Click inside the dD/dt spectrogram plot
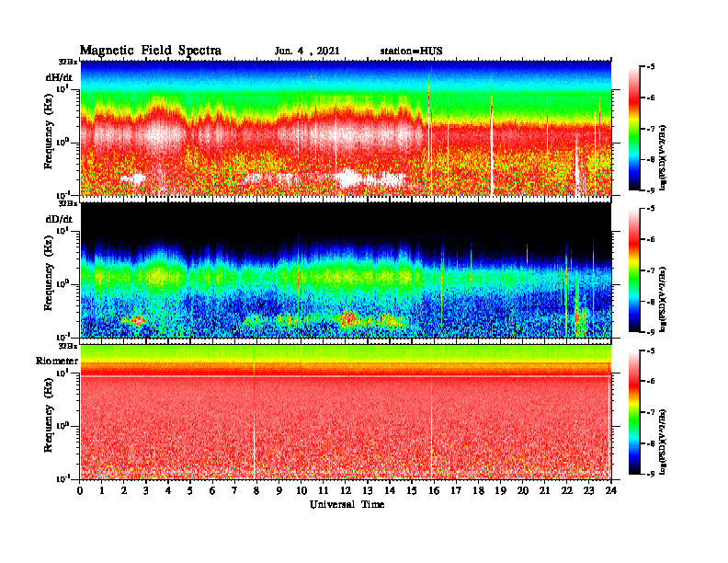The width and height of the screenshot is (728, 563). click(346, 270)
